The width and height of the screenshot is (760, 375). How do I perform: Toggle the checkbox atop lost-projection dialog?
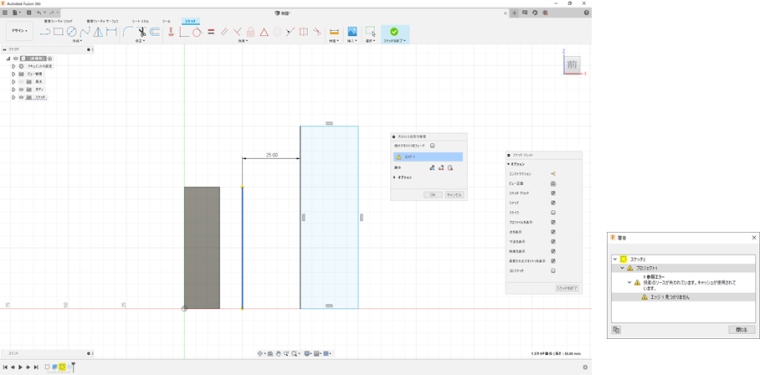[x=432, y=145]
